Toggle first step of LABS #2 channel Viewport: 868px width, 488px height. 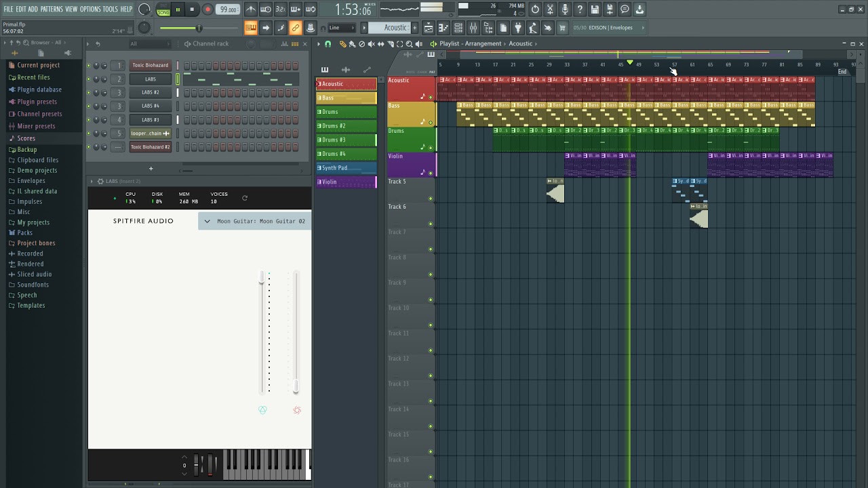coord(186,93)
